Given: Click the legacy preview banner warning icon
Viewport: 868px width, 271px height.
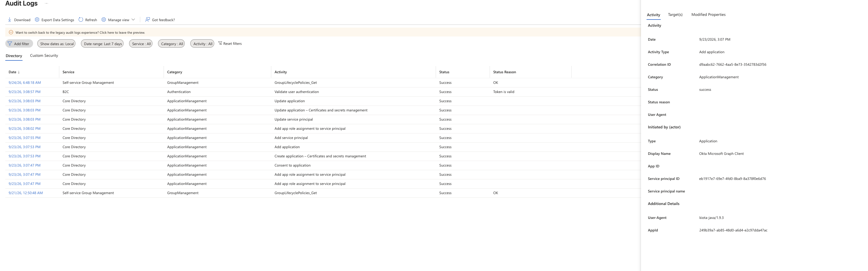Looking at the screenshot, I should click(x=11, y=32).
